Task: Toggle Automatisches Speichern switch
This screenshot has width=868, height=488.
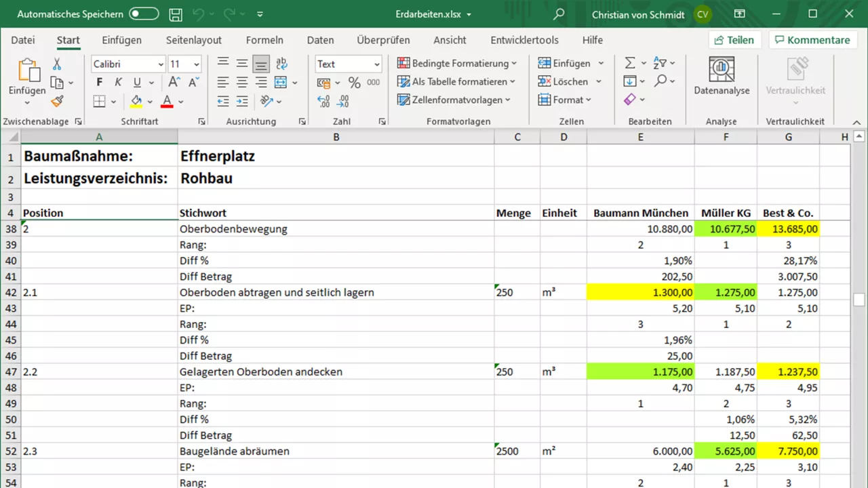Action: pos(143,14)
